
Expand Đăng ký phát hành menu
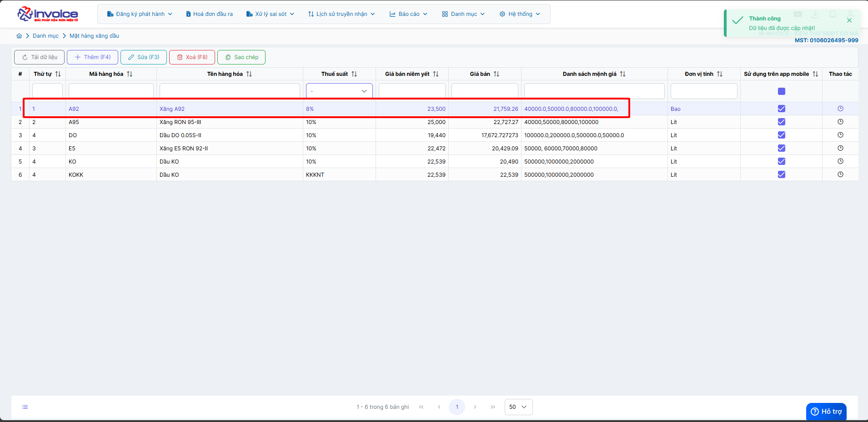coord(140,14)
